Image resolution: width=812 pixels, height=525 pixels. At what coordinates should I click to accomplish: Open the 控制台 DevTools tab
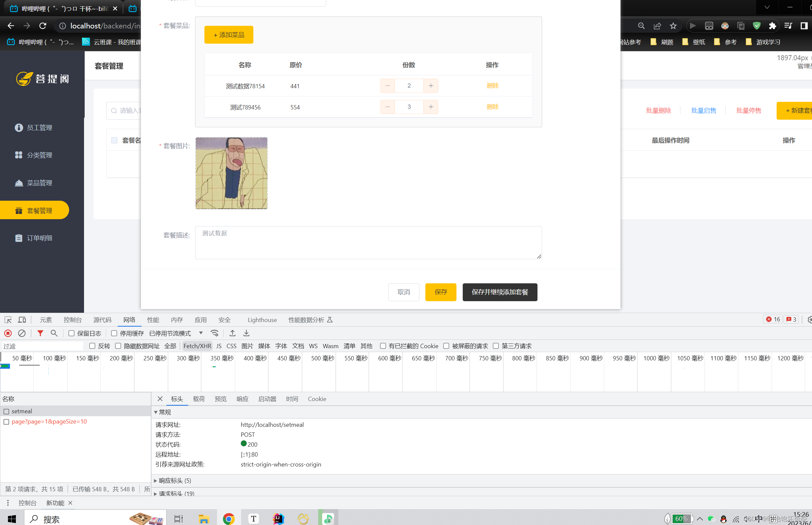click(x=72, y=320)
